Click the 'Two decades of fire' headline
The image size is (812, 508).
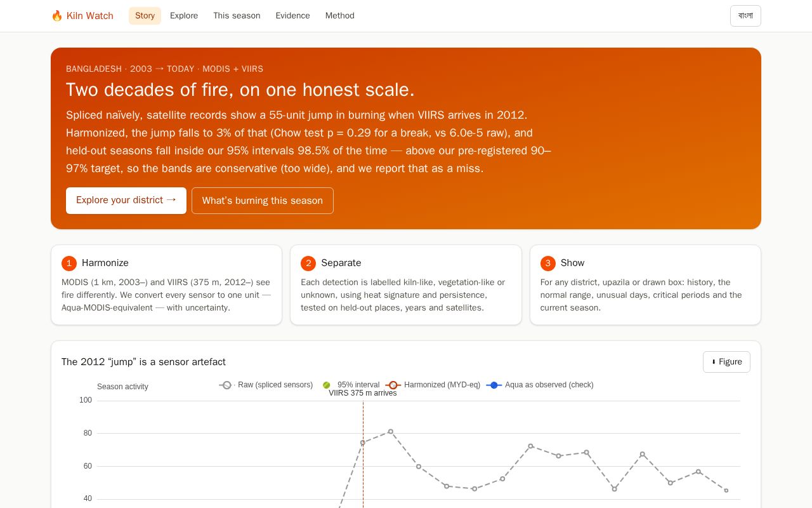240,90
